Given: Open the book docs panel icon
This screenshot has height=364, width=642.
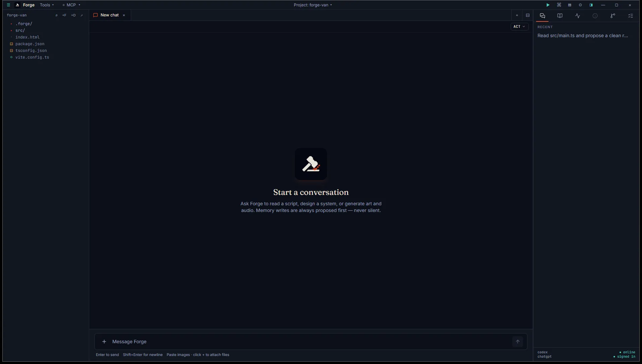Looking at the screenshot, I should tap(560, 16).
